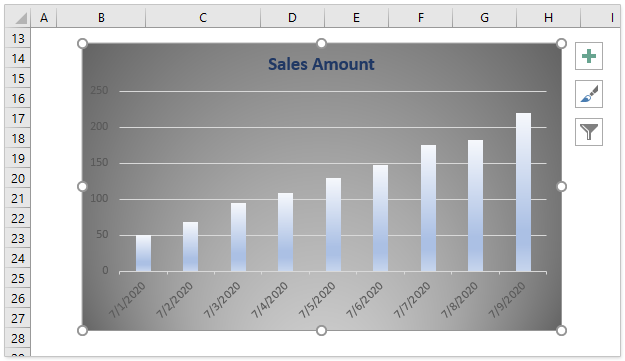The height and width of the screenshot is (361, 625).
Task: Select row 26 header
Action: click(x=18, y=298)
